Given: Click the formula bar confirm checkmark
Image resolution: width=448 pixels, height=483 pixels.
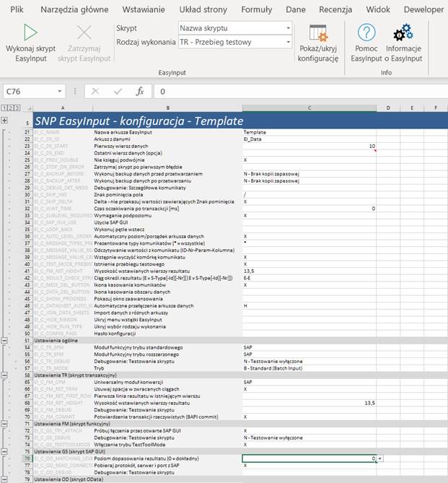Looking at the screenshot, I should tap(118, 91).
